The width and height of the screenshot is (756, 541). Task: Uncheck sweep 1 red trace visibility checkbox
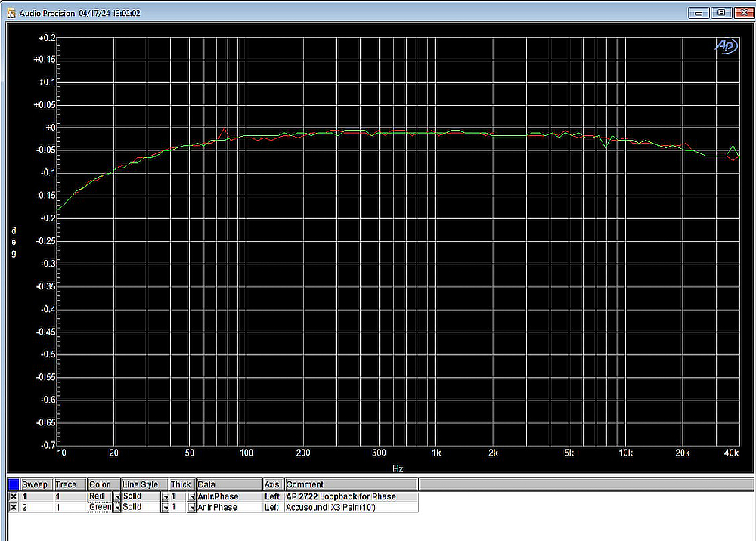14,496
